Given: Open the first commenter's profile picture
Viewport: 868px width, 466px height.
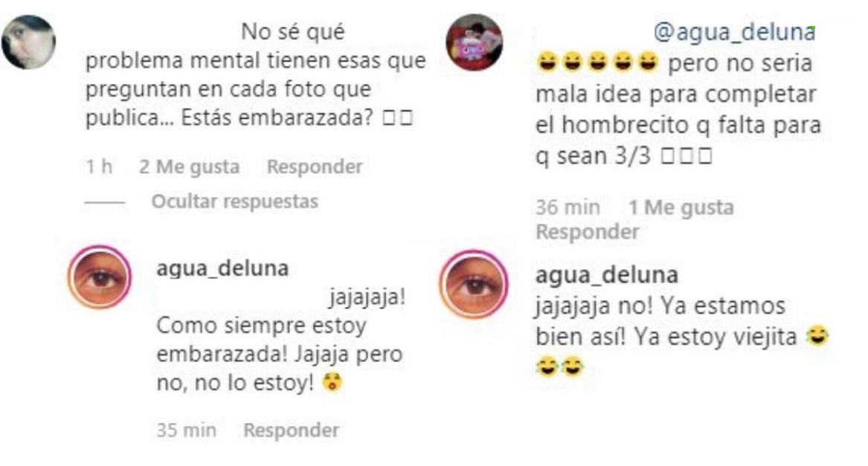Looking at the screenshot, I should (28, 42).
